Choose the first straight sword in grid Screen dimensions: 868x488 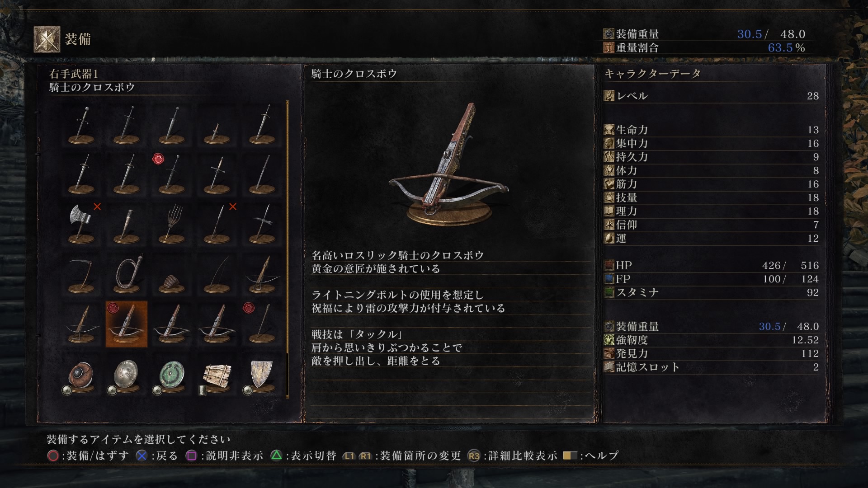[81, 125]
